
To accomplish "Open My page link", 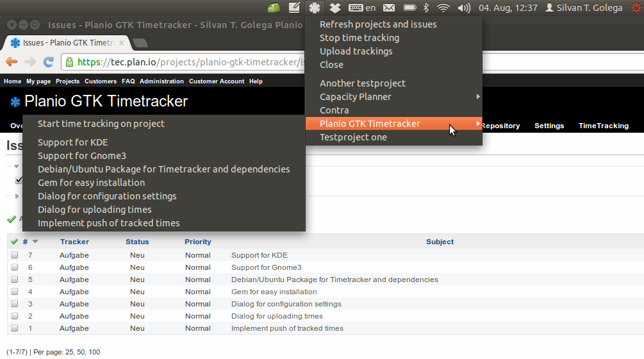I will pyautogui.click(x=38, y=81).
